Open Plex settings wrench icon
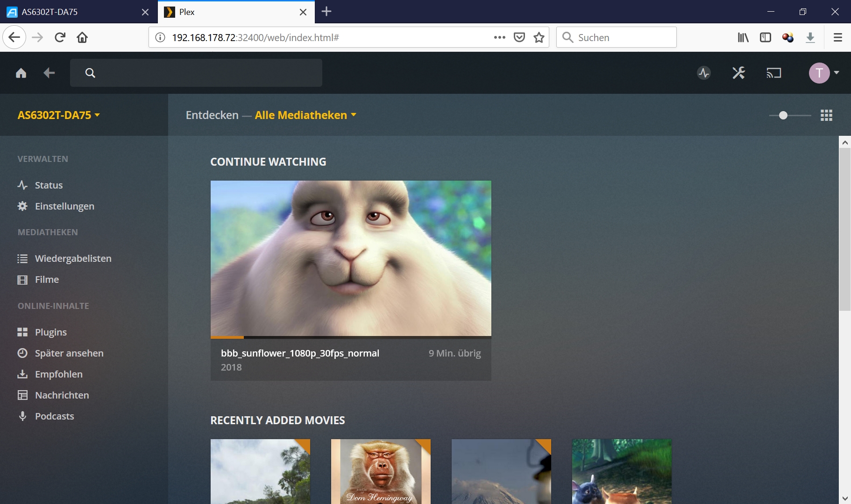 [x=738, y=73]
